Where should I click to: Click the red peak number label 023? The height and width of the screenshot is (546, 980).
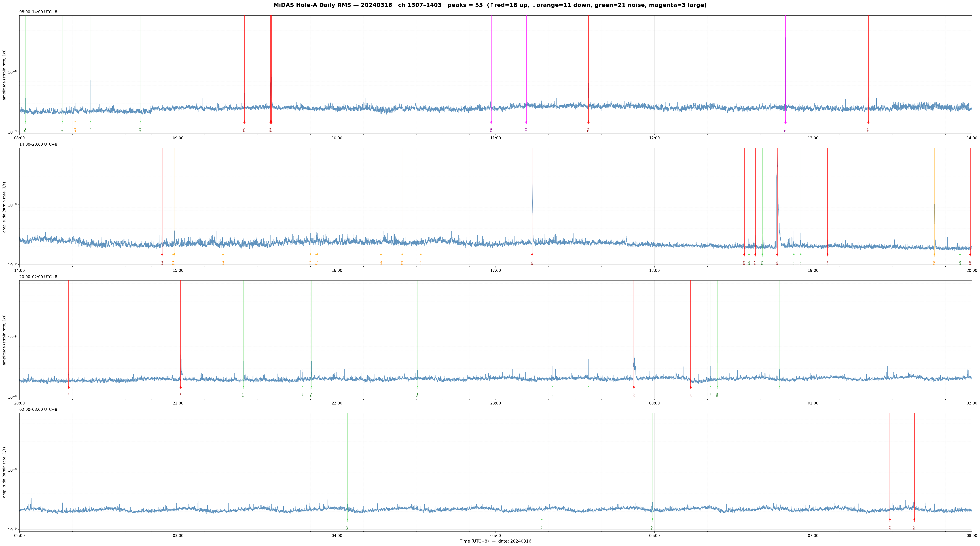point(532,263)
